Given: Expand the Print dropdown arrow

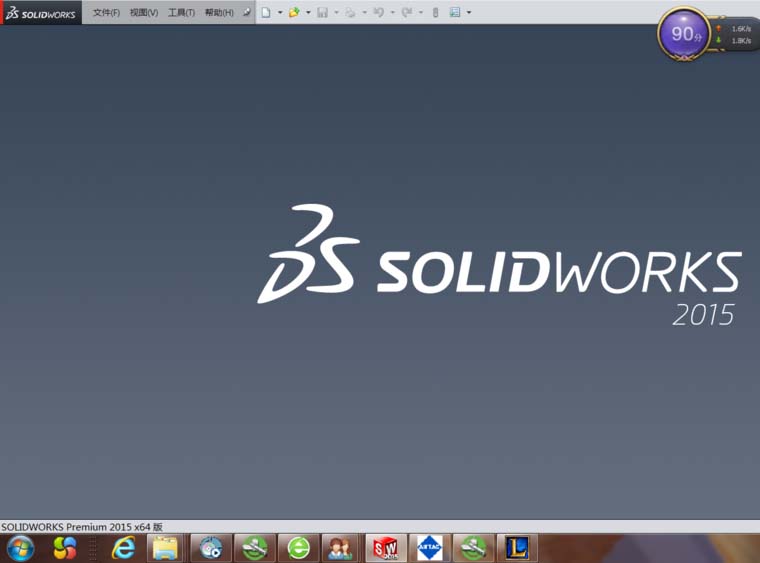Looking at the screenshot, I should click(364, 13).
